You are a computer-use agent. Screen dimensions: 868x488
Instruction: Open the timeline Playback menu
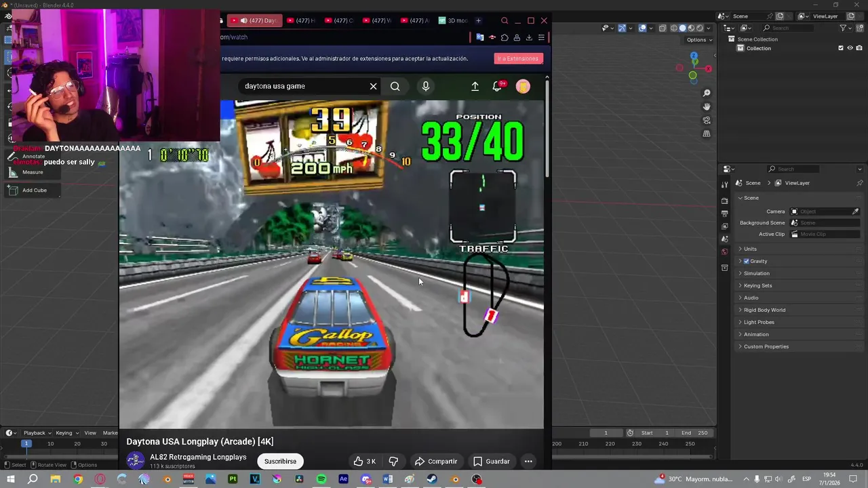pyautogui.click(x=37, y=433)
